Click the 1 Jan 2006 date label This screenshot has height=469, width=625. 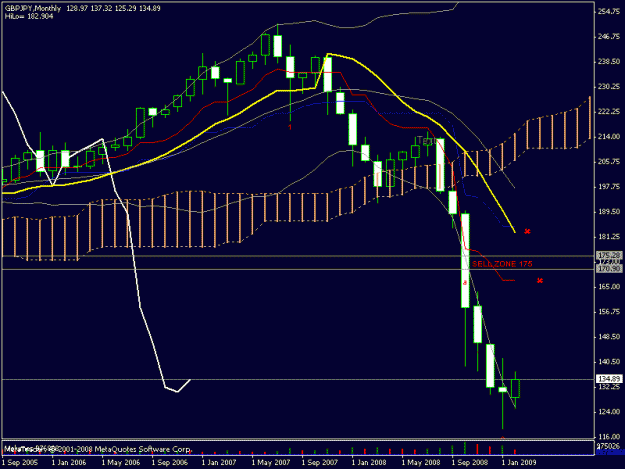(x=69, y=463)
